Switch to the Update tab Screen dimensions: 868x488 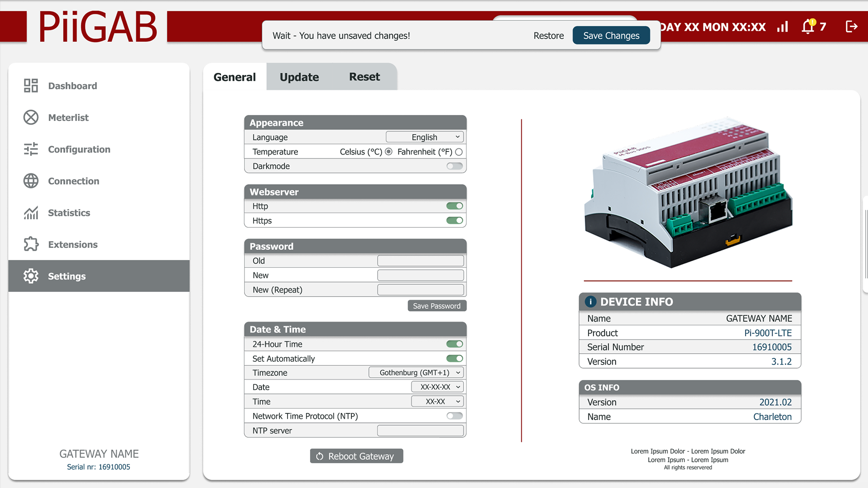coord(299,77)
